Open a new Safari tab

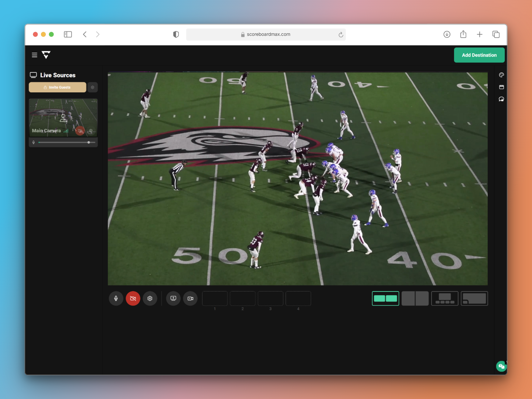point(480,34)
